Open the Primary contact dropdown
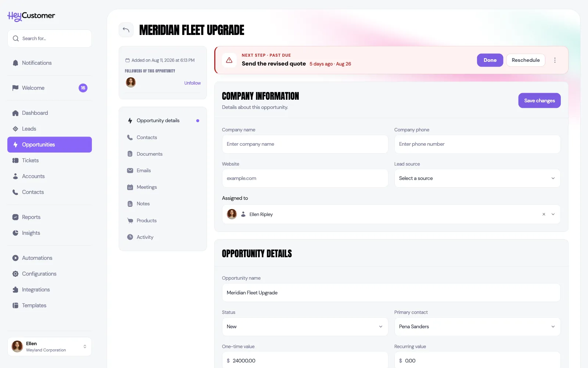588x368 pixels. pyautogui.click(x=477, y=326)
